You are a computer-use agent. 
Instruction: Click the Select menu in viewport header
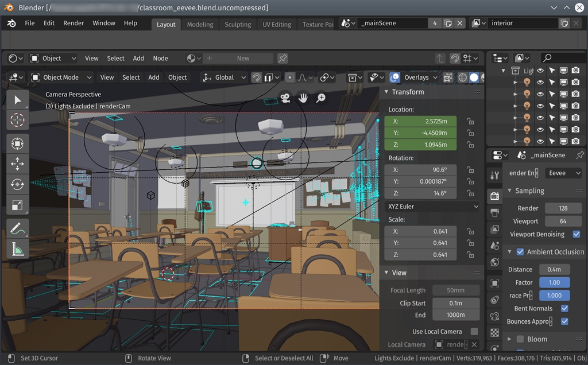point(131,77)
